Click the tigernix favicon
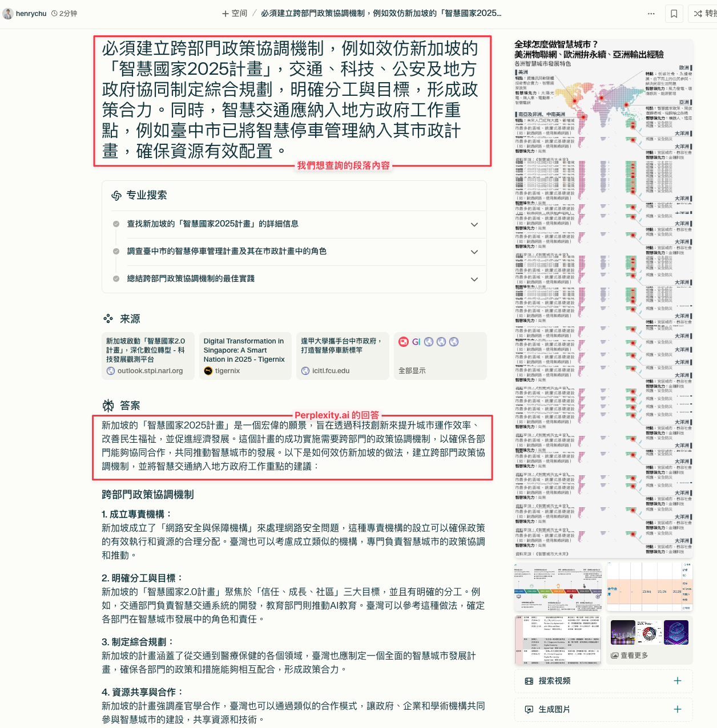 coord(208,371)
